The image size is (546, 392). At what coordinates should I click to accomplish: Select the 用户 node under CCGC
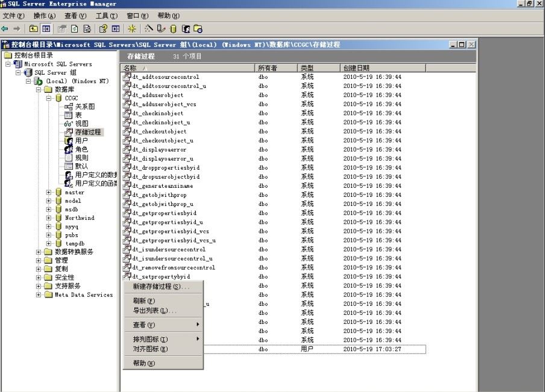point(81,140)
